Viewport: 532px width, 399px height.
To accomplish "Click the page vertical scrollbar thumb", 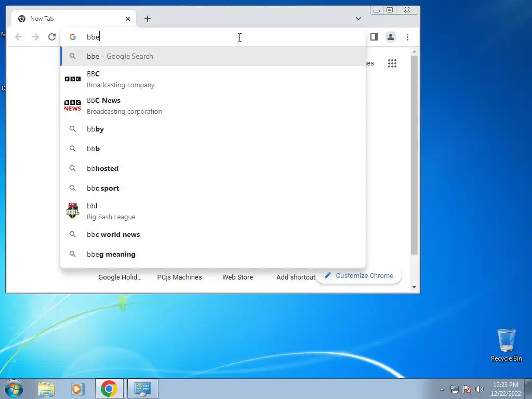I will click(414, 155).
